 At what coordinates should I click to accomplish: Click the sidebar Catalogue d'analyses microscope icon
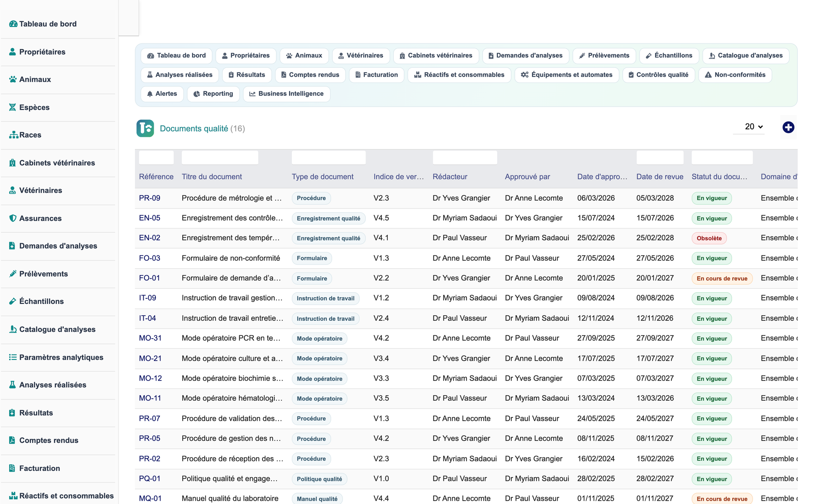pos(13,329)
